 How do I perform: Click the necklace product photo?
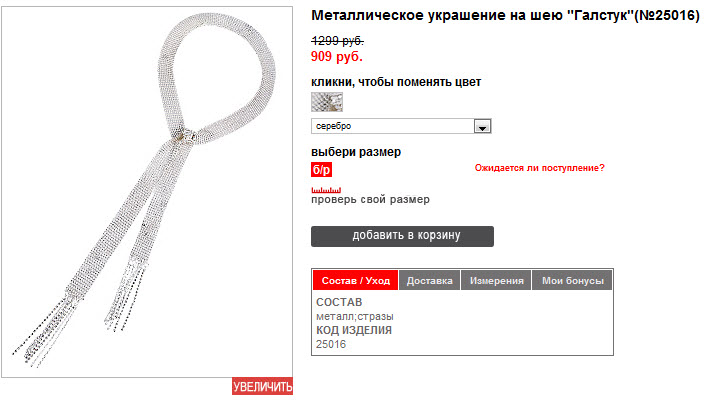click(147, 191)
